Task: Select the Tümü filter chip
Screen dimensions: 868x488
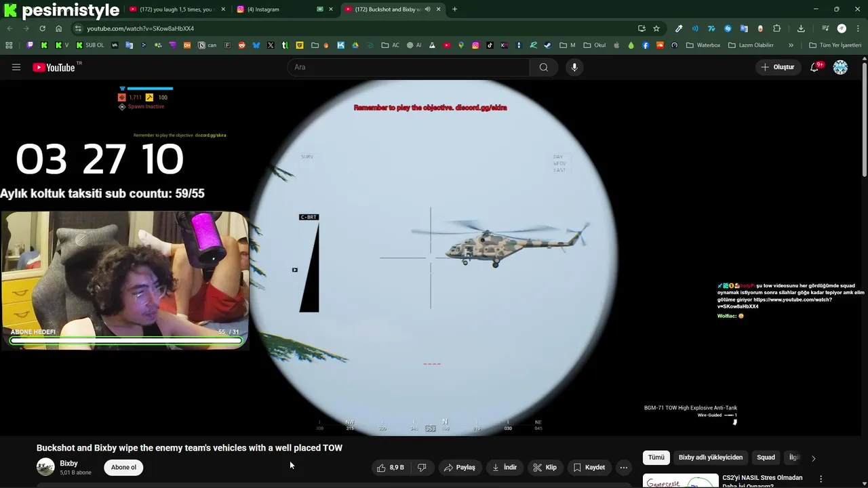Action: pyautogui.click(x=656, y=457)
